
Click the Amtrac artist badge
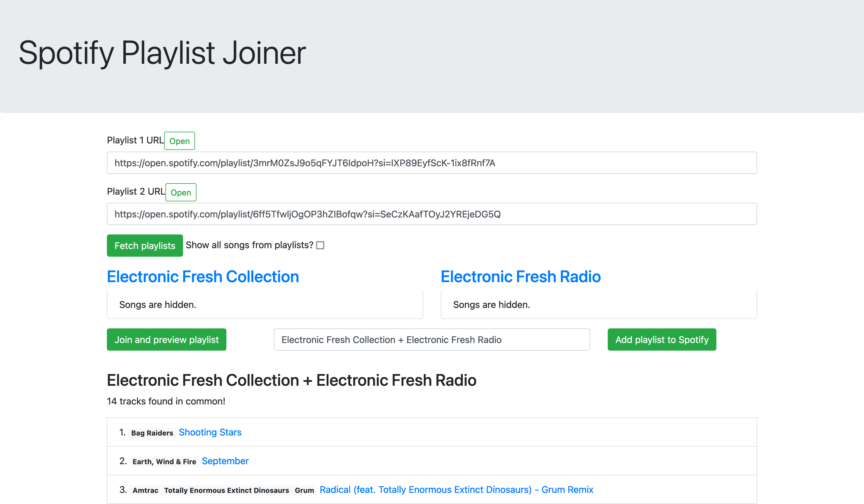[145, 491]
